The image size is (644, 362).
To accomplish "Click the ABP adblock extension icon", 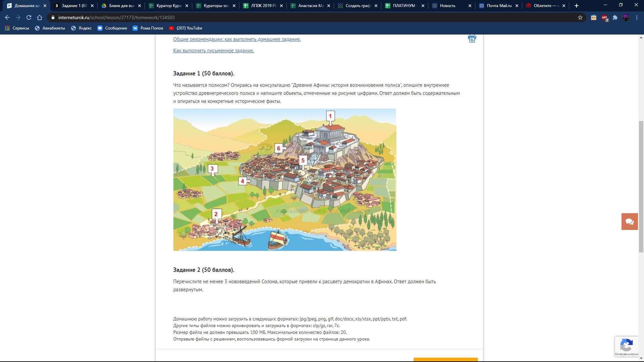I will click(604, 17).
